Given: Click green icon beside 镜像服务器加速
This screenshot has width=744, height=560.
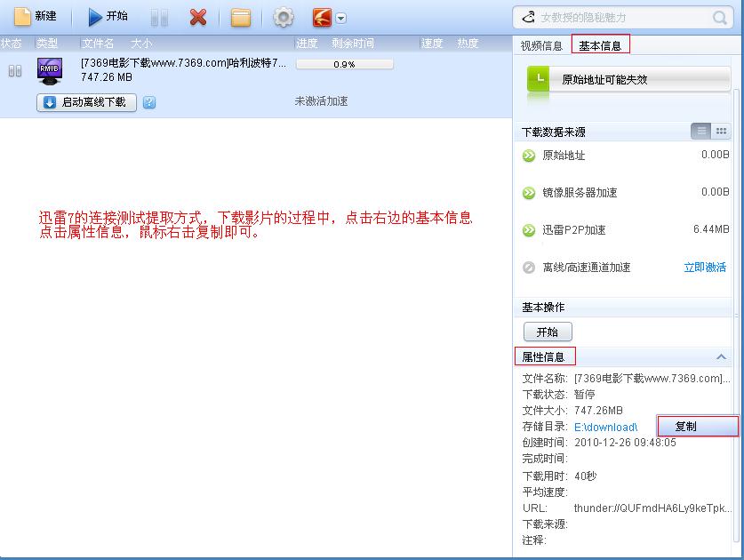Looking at the screenshot, I should tap(529, 193).
